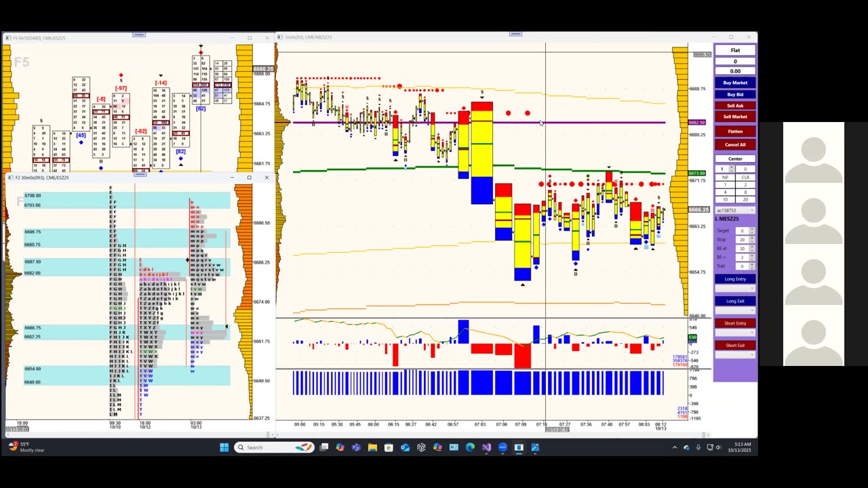This screenshot has height=488, width=868.
Task: Open dropdown below Short Exit
Action: point(735,354)
